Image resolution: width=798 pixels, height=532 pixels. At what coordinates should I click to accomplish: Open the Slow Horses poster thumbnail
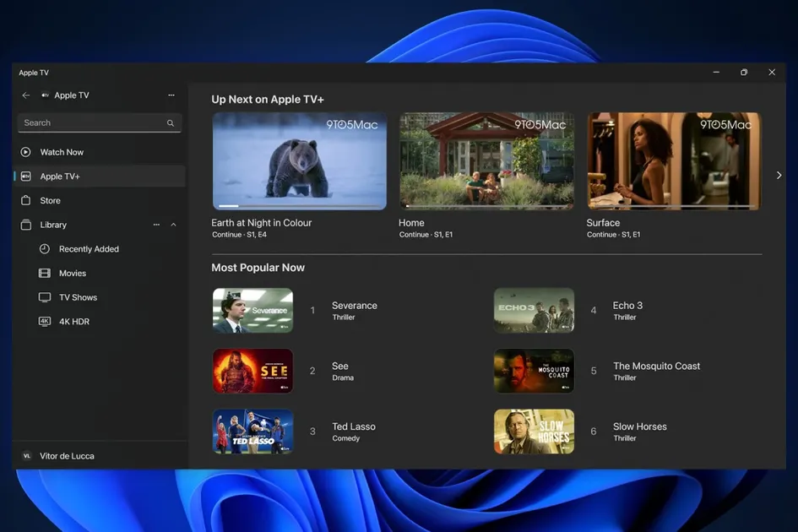[534, 432]
